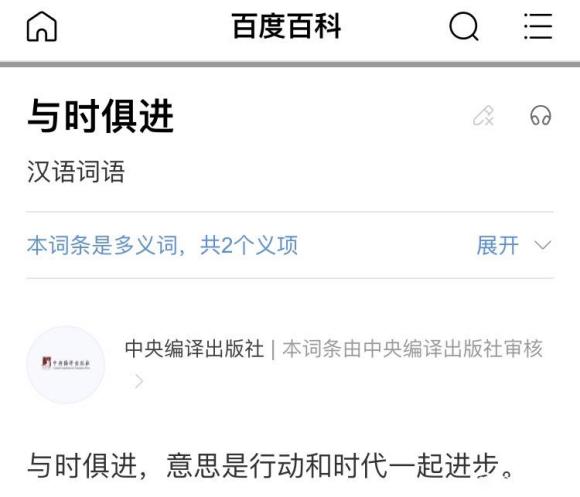Tap the 百度百科 header title
The width and height of the screenshot is (580, 497).
(287, 26)
